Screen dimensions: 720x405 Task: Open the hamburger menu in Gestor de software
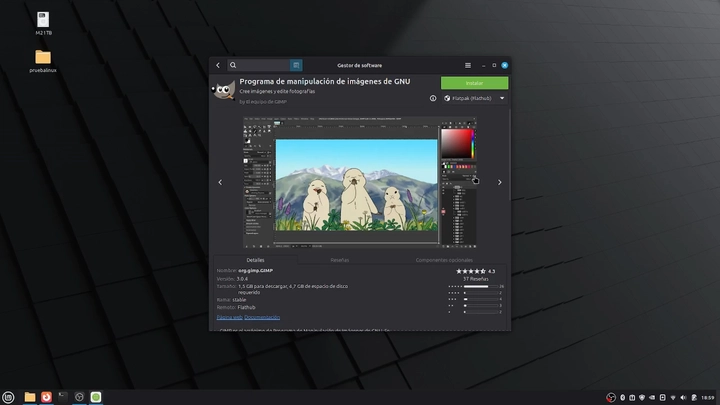[x=468, y=65]
